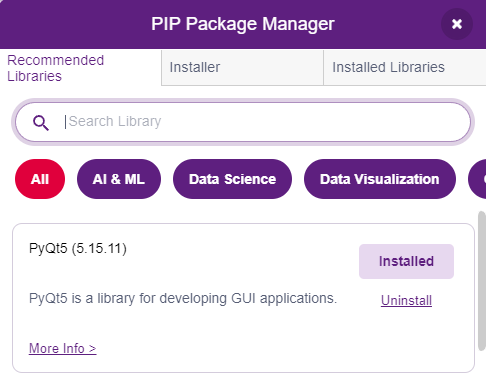Image resolution: width=486 pixels, height=375 pixels.
Task: Select the All category filter
Action: coord(40,179)
